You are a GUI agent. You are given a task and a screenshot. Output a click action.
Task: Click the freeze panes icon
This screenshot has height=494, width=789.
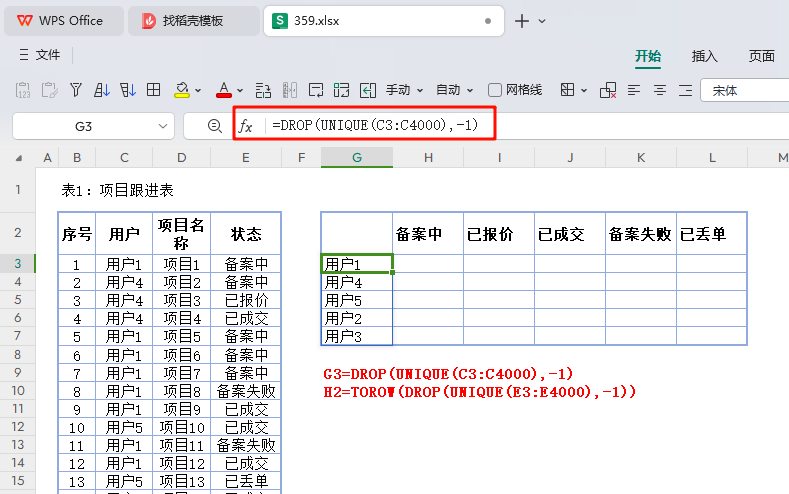tap(290, 91)
